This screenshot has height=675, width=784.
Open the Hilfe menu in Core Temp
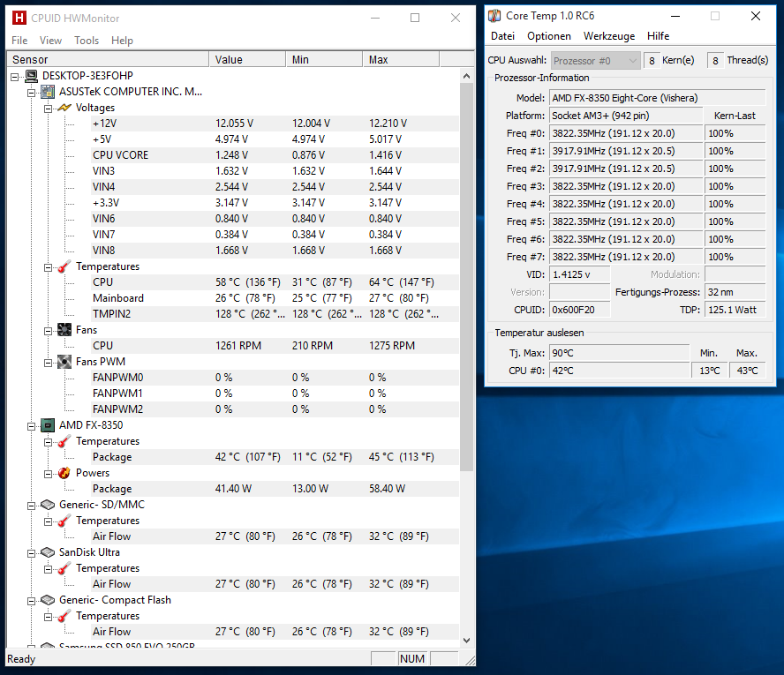(x=658, y=36)
